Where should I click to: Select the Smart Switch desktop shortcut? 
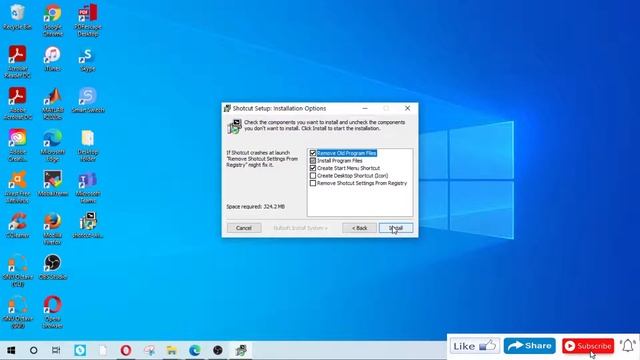[88, 100]
